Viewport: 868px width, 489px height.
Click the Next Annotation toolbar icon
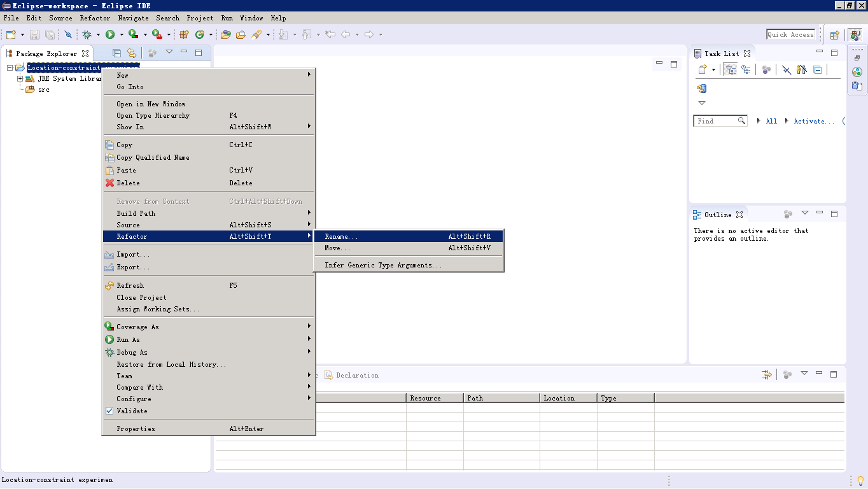point(284,34)
